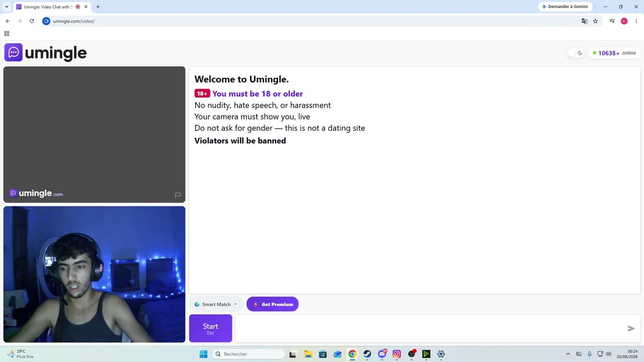
Task: Go forward to the next page
Action: (x=20, y=21)
